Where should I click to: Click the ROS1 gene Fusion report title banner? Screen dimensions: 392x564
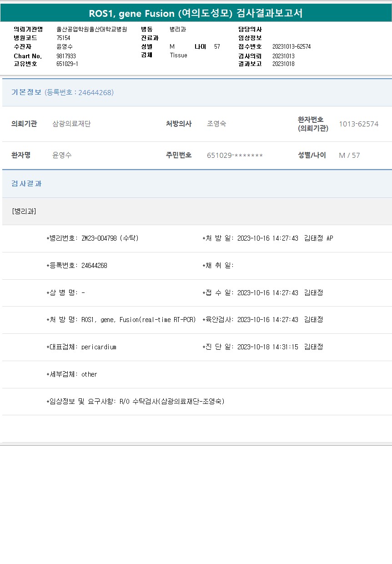tap(196, 14)
